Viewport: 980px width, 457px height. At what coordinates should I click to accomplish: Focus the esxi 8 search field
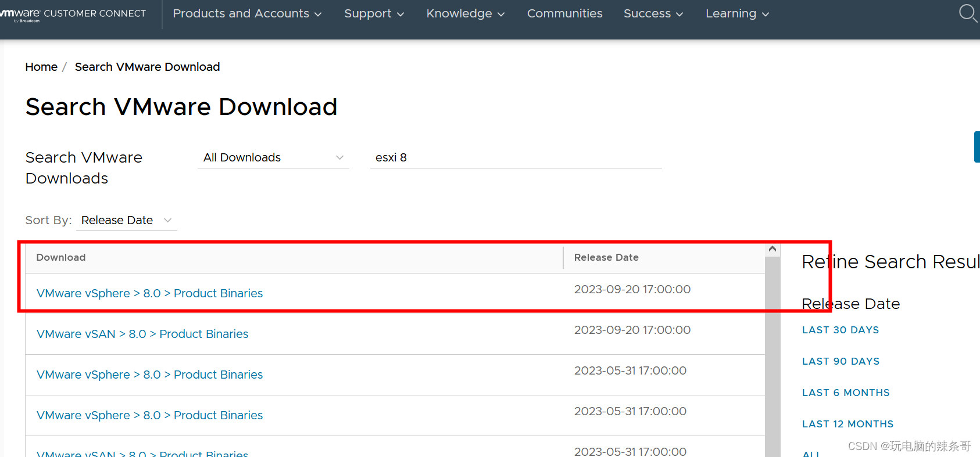(516, 157)
